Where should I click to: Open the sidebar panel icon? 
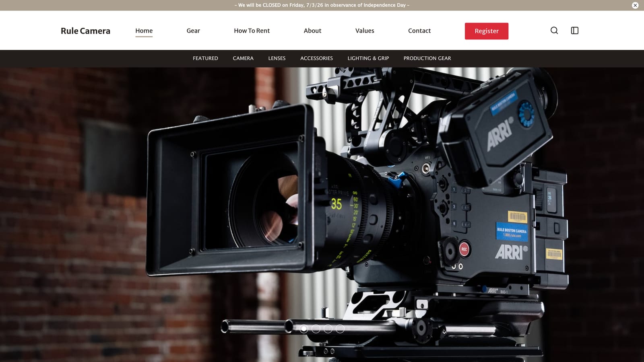coord(575,31)
